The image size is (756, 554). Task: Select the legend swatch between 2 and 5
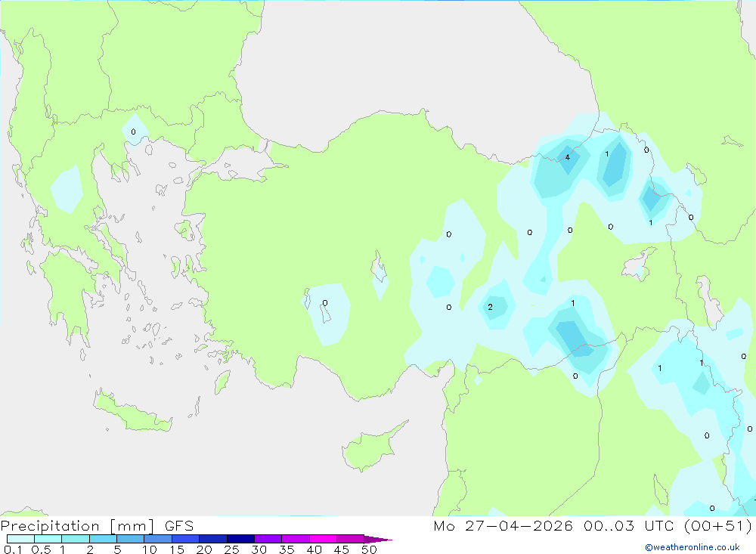pyautogui.click(x=103, y=539)
